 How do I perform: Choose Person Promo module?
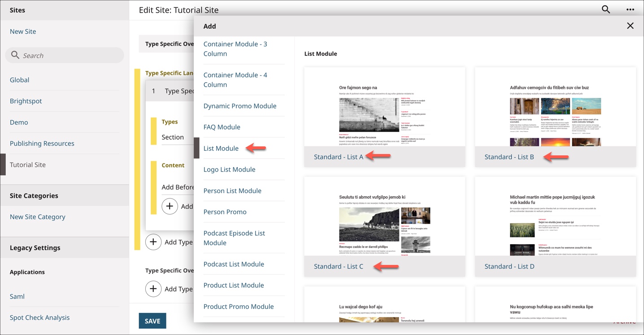(225, 212)
